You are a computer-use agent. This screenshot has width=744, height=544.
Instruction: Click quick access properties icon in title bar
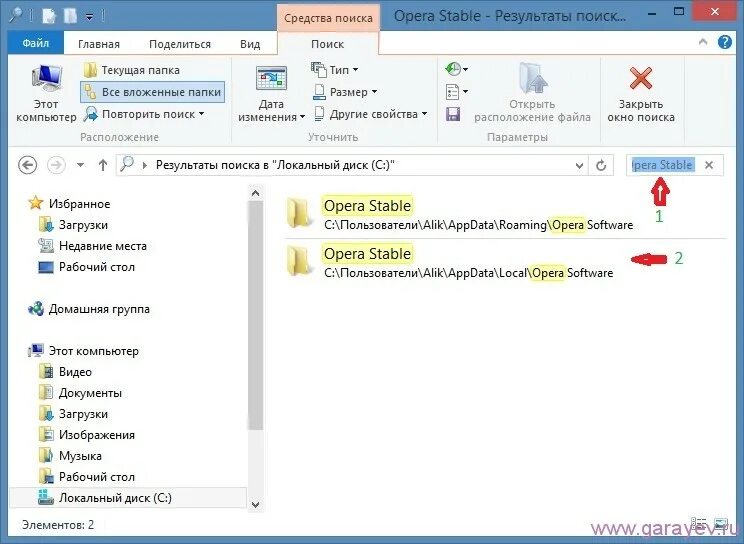[49, 17]
